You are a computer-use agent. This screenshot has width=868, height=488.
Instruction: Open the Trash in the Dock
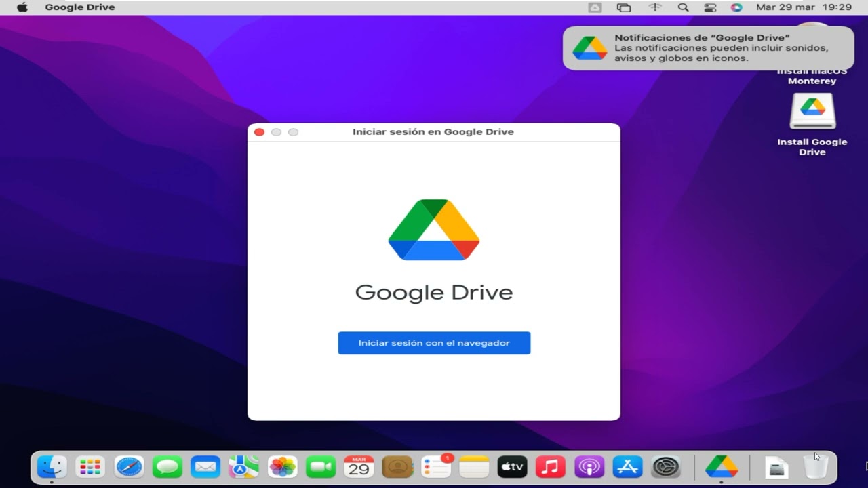(x=815, y=466)
